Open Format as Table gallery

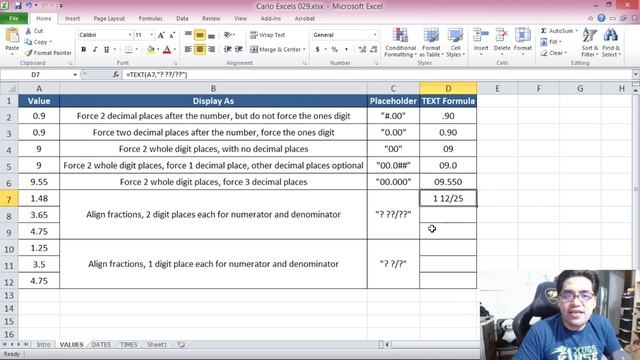(x=431, y=42)
